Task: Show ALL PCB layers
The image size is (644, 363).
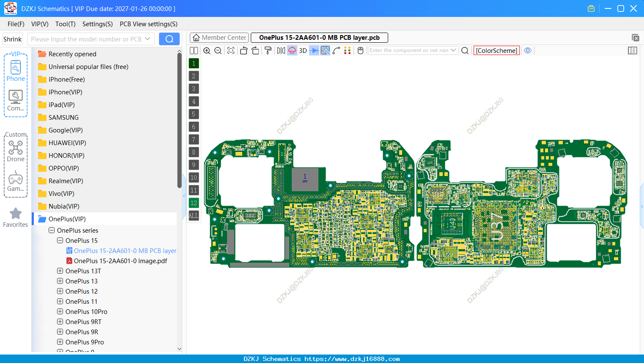Action: click(194, 216)
